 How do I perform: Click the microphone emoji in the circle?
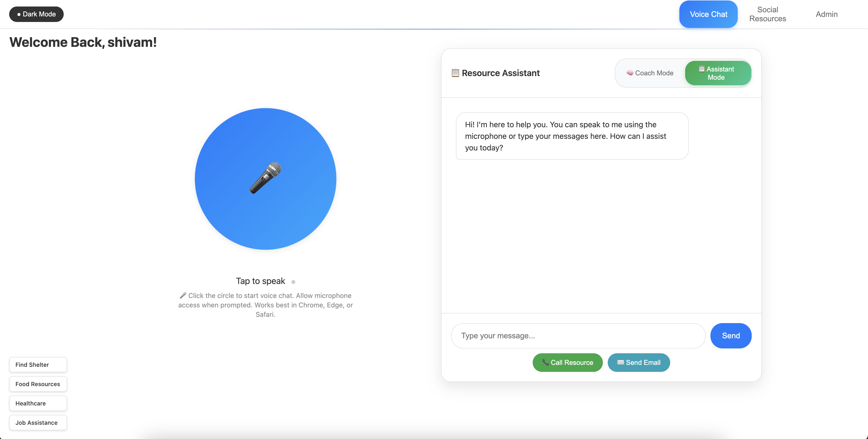click(265, 178)
